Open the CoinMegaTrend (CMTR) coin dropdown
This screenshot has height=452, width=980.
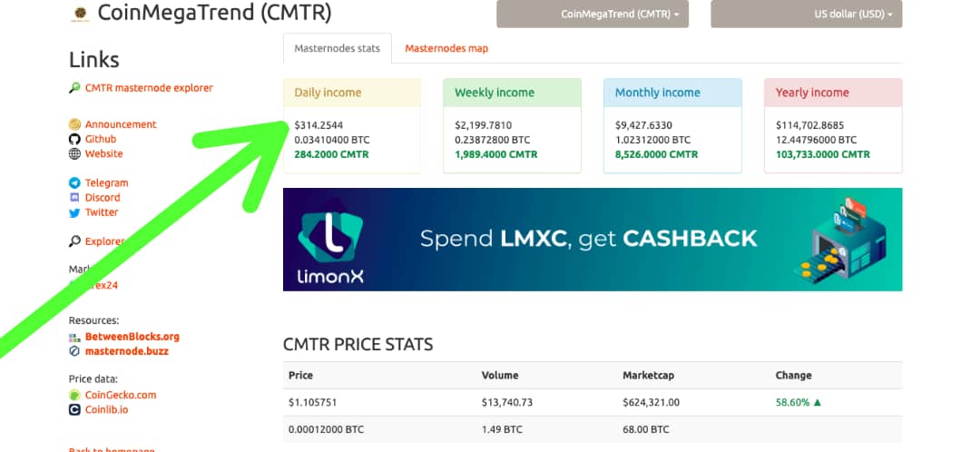(593, 14)
